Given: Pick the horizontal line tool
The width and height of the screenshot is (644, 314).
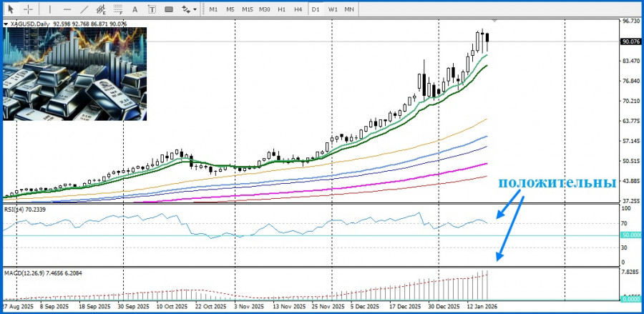Looking at the screenshot, I should point(67,9).
